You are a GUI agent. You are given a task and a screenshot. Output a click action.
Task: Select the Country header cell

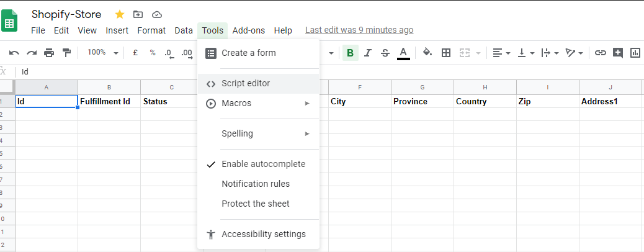tap(485, 102)
